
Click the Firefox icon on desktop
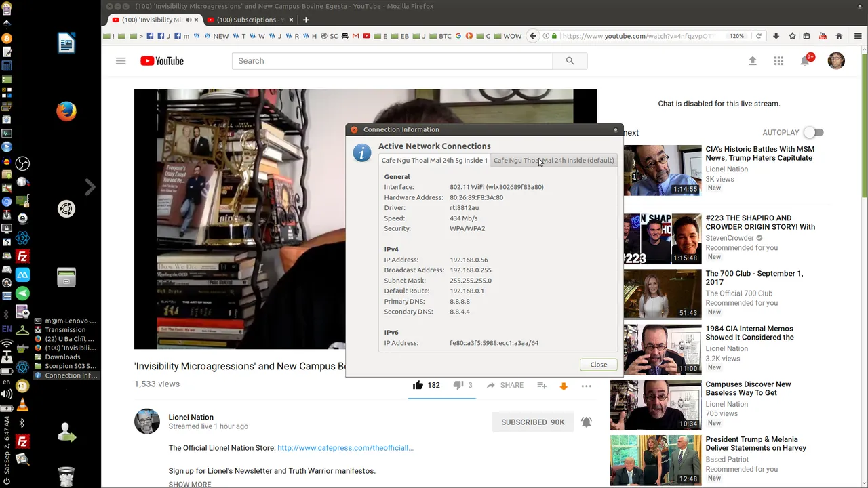tap(66, 111)
